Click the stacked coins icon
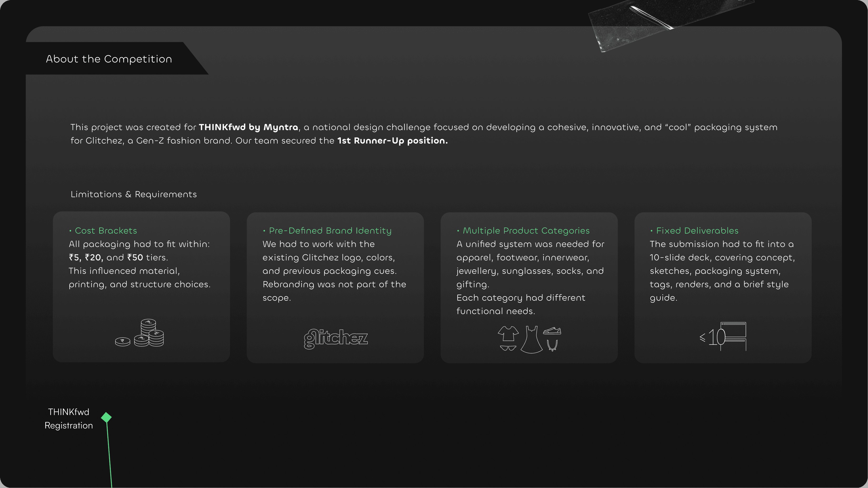The height and width of the screenshot is (488, 868). (x=139, y=333)
